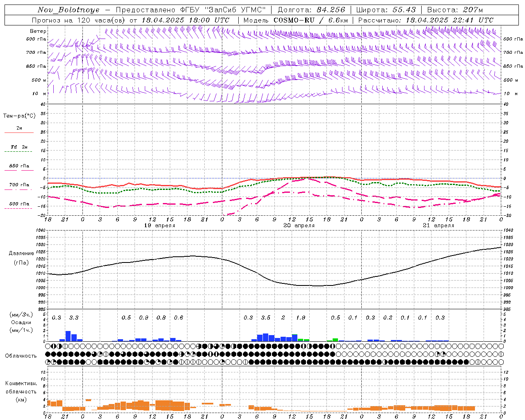Click the 'Широта: 55.43' header field
The image size is (525, 420).
tap(386, 10)
